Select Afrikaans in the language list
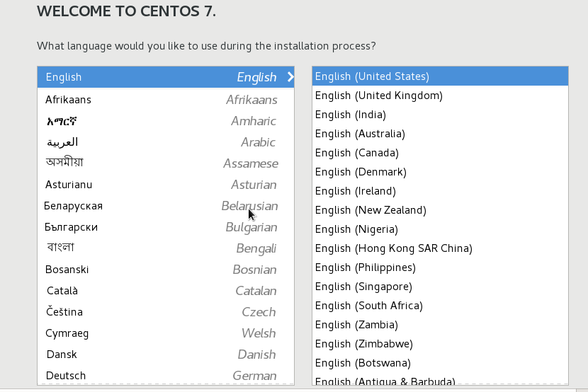Screen dimensions: 588x392 click(166, 100)
